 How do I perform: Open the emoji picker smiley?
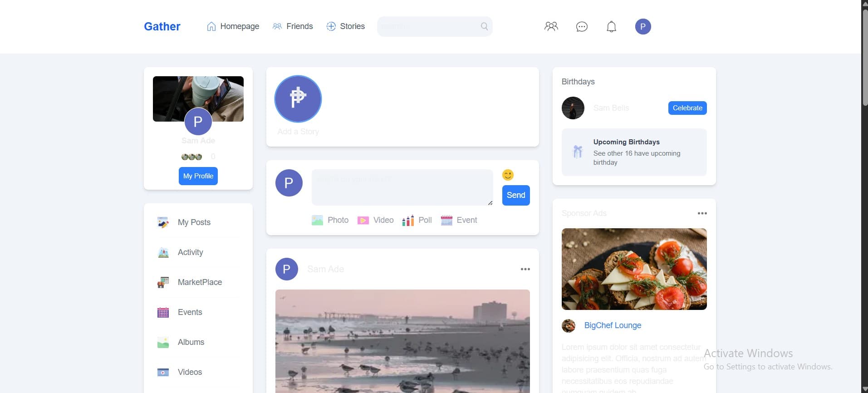508,175
